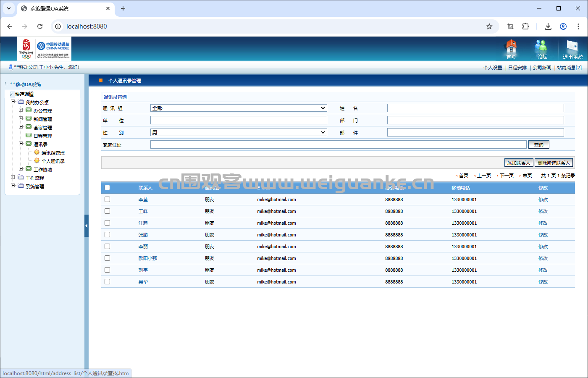
Task: Click the green icon next to 工作协助
Action: pyautogui.click(x=29, y=169)
